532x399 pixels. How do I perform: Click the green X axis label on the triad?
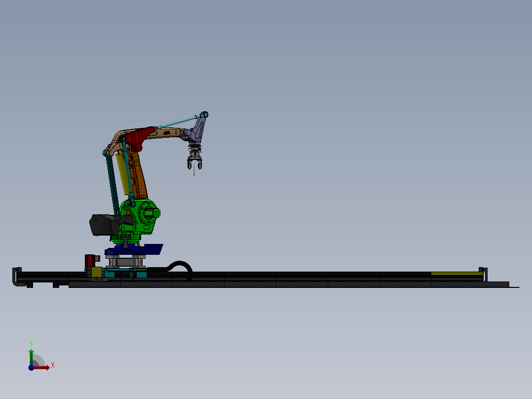point(53,365)
